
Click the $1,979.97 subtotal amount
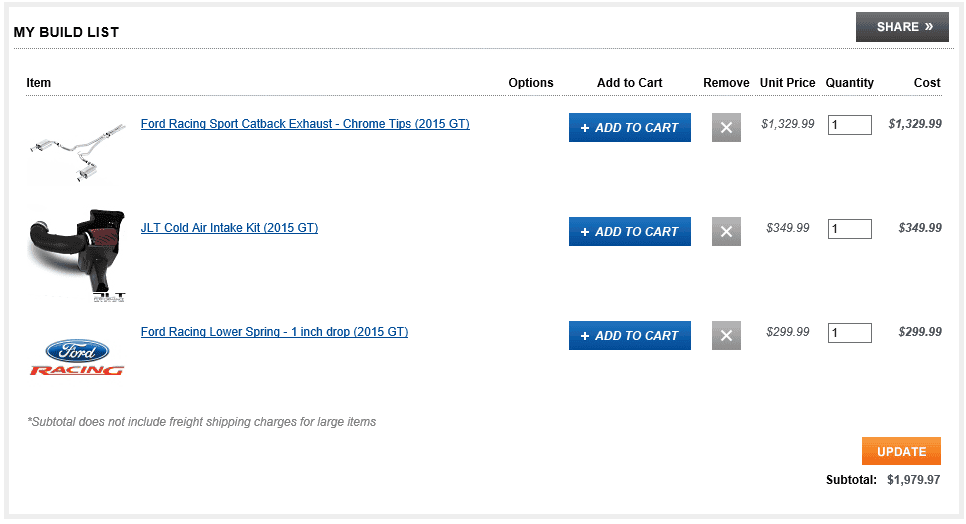[914, 480]
